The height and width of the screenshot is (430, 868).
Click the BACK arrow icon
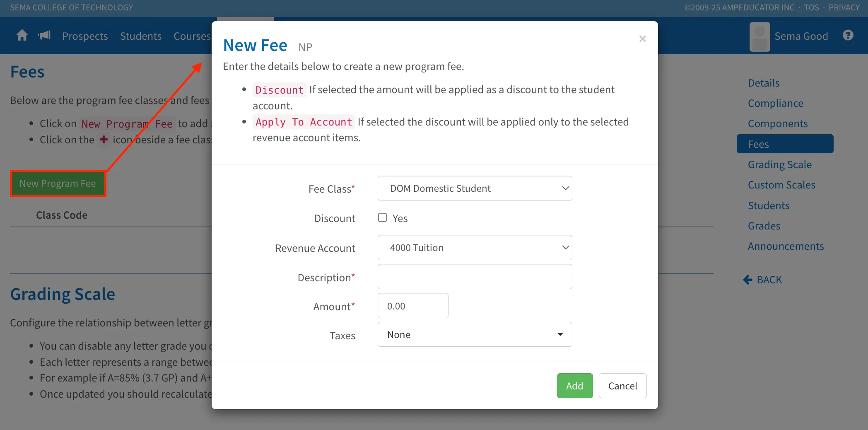747,280
